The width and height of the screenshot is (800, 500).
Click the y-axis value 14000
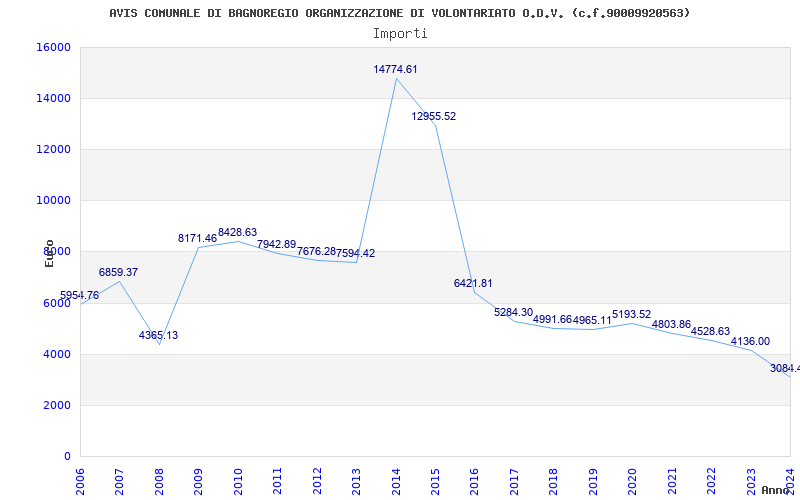(53, 98)
